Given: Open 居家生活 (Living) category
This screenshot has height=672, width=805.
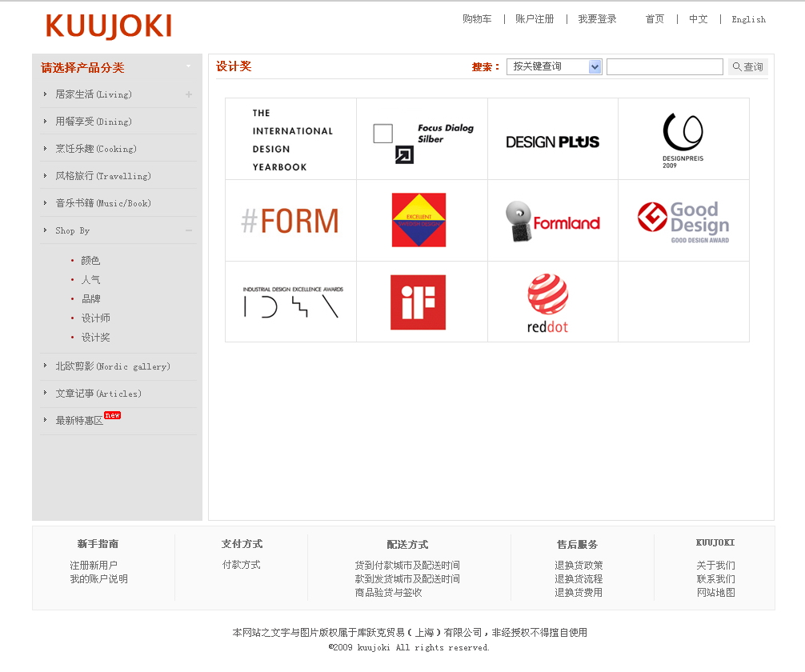Looking at the screenshot, I should (94, 94).
